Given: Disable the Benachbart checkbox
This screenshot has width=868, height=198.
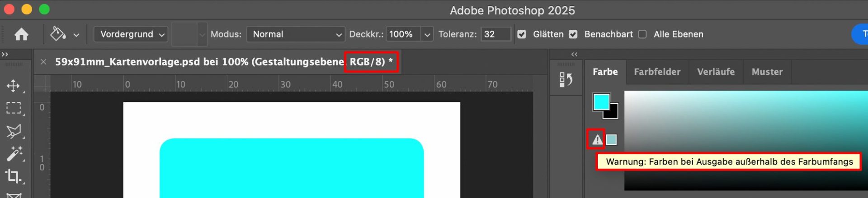Looking at the screenshot, I should click(573, 34).
